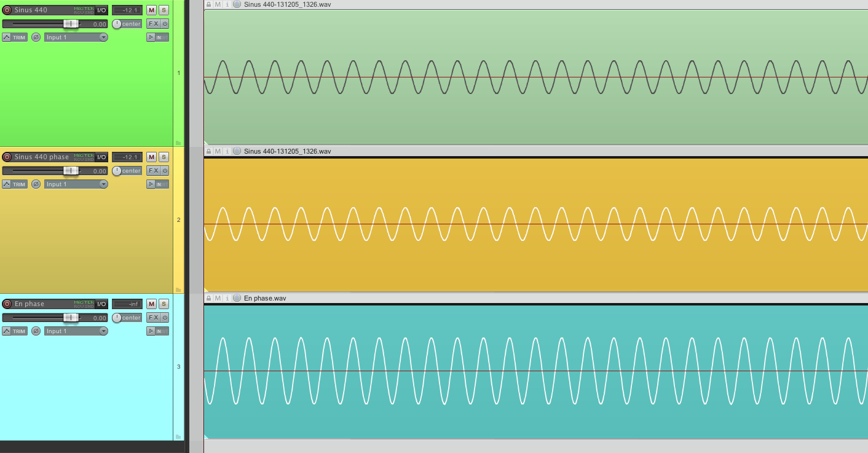Mute the En phase.wav media item
Screen dimensions: 868x453
pos(218,298)
